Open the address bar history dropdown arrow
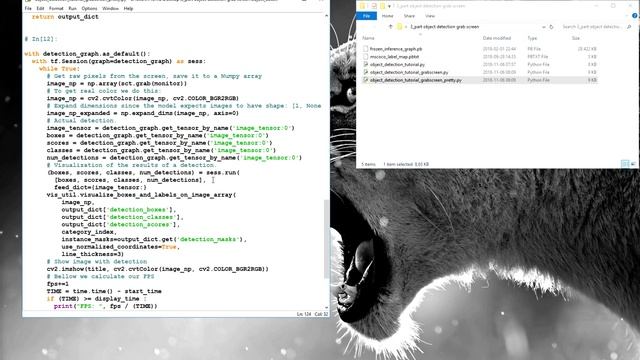The width and height of the screenshot is (640, 360). (x=544, y=27)
